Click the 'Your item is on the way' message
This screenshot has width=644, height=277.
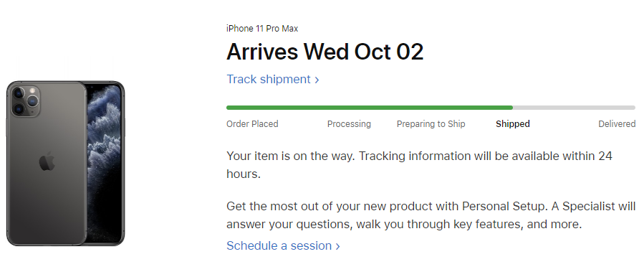tap(419, 165)
